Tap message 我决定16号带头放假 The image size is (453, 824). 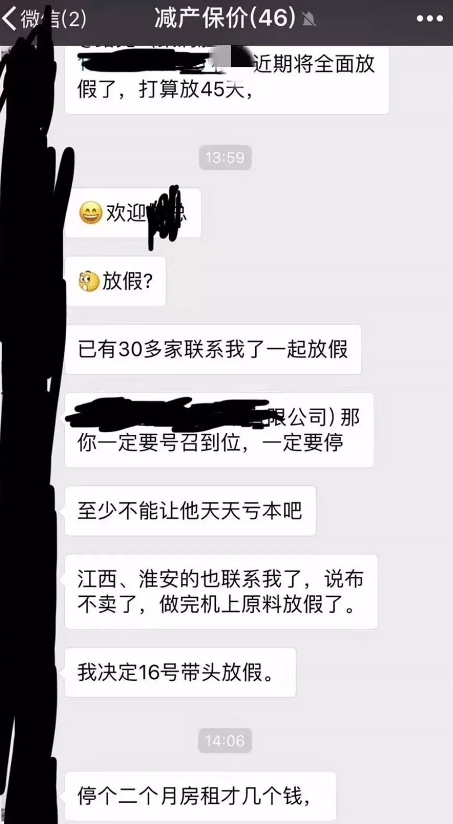tap(180, 673)
